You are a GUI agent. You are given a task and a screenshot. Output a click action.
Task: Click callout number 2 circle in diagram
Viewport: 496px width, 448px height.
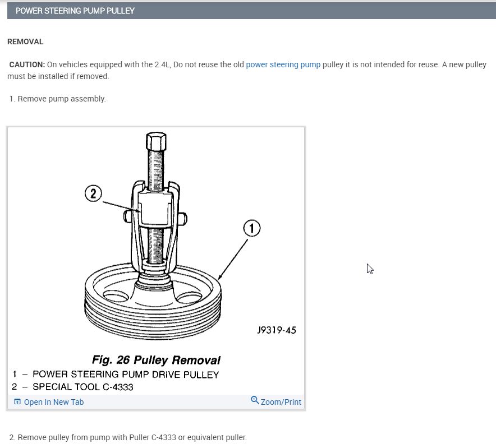[93, 194]
